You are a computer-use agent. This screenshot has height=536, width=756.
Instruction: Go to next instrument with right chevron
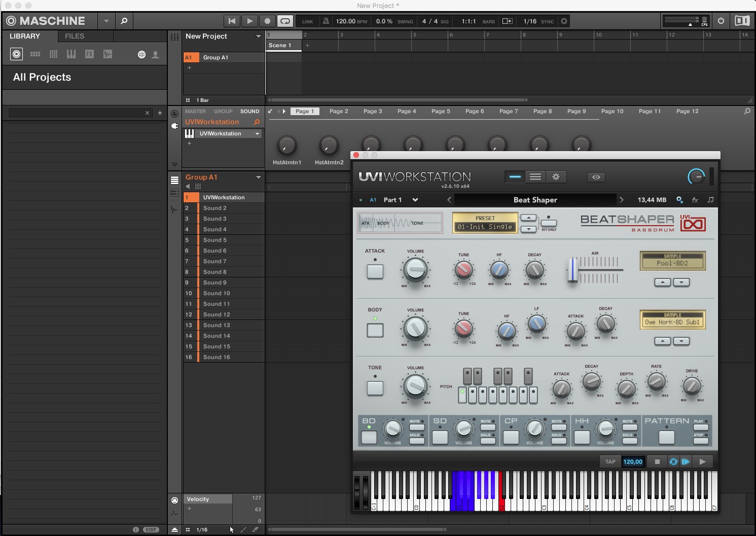click(x=622, y=200)
